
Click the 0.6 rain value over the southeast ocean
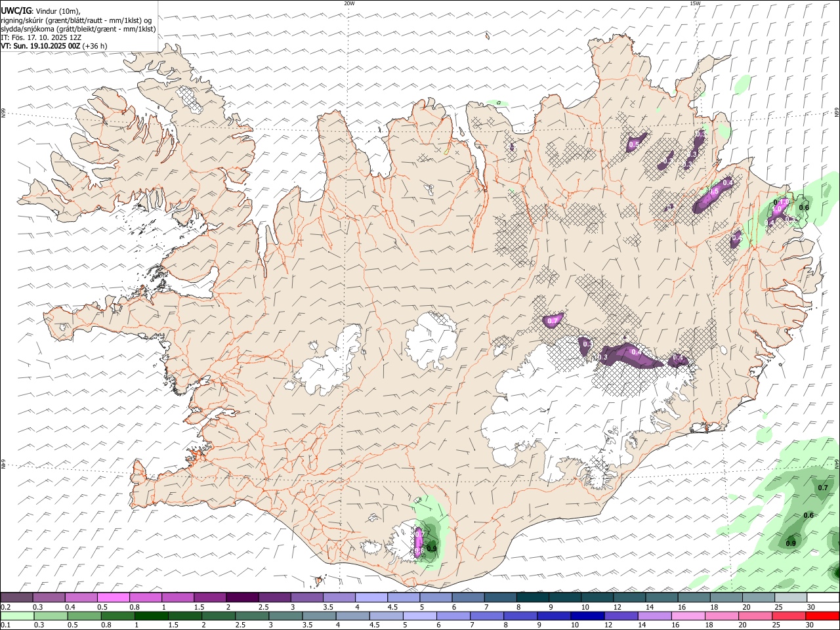(808, 515)
